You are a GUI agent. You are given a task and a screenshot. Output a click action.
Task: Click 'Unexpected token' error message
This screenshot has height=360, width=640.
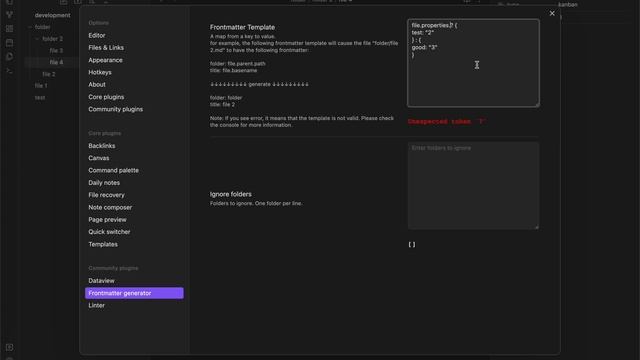tap(447, 121)
